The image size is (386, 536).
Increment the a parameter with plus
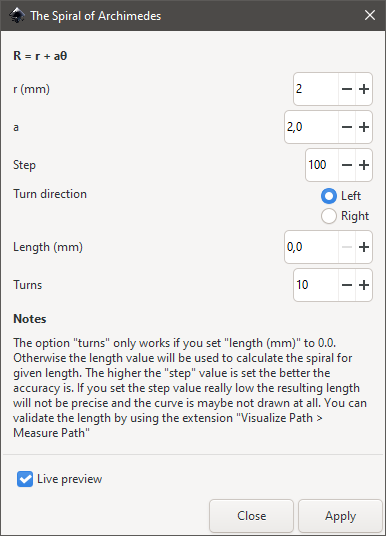point(364,127)
